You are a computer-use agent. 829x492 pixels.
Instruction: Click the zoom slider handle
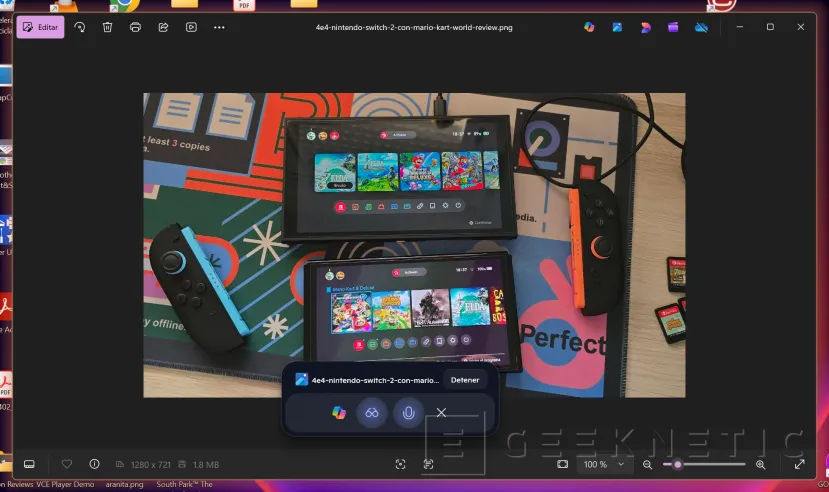(x=677, y=465)
